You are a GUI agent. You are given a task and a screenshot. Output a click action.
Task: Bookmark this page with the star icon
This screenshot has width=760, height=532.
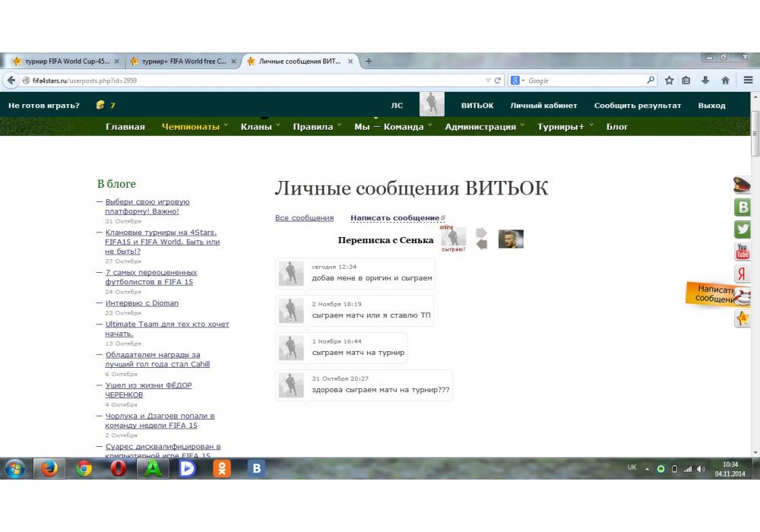670,81
